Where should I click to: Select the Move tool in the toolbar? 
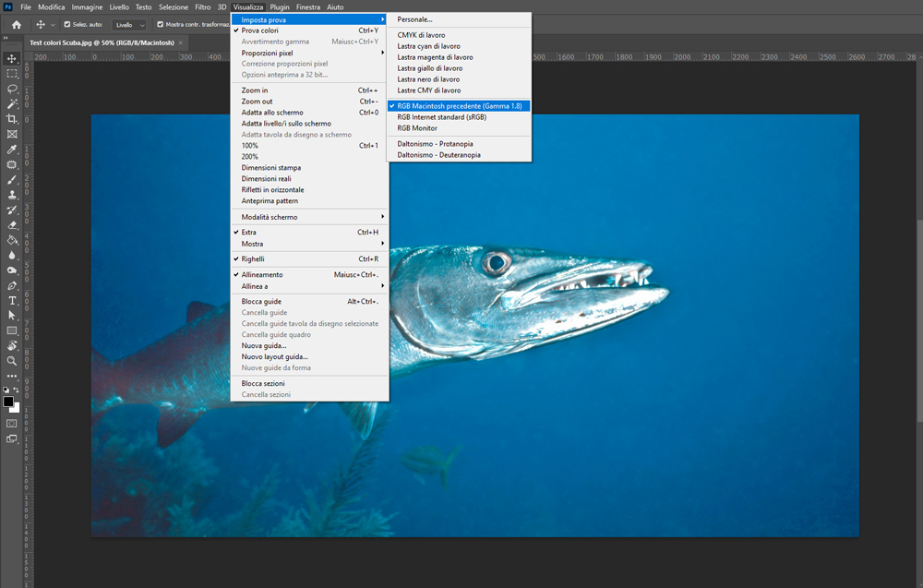12,58
